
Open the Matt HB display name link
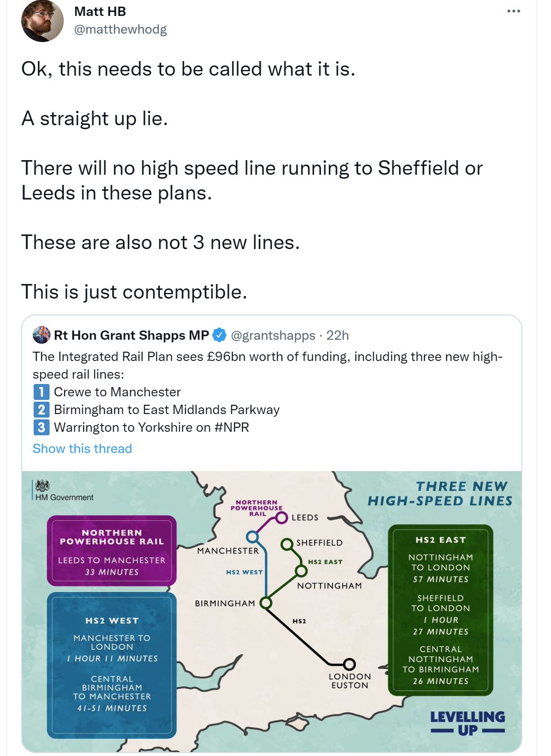point(100,12)
